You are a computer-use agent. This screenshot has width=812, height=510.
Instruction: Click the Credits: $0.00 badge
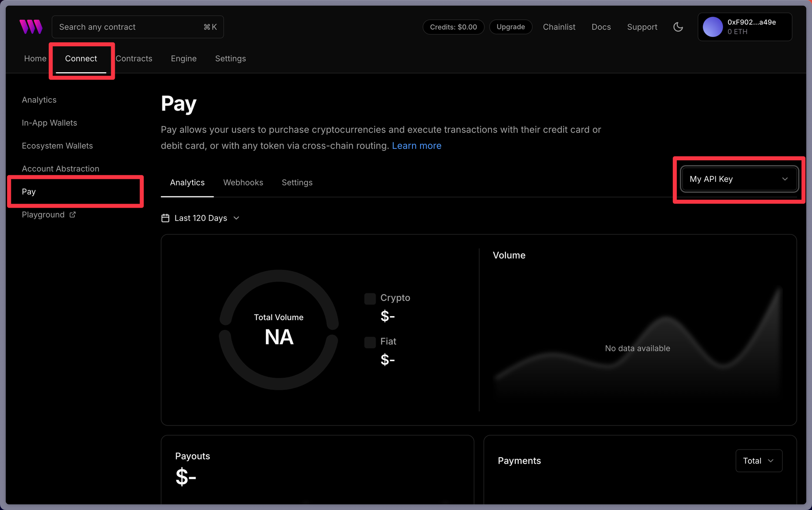(453, 27)
